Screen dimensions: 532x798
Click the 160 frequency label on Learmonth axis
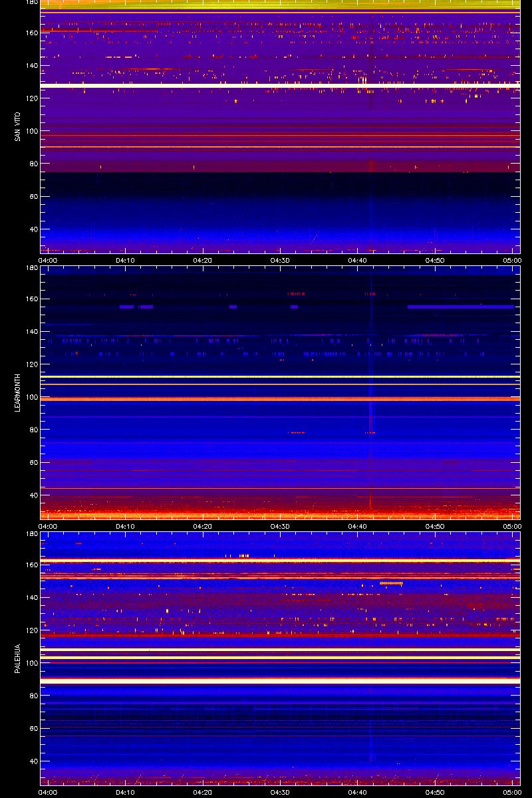tap(31, 299)
